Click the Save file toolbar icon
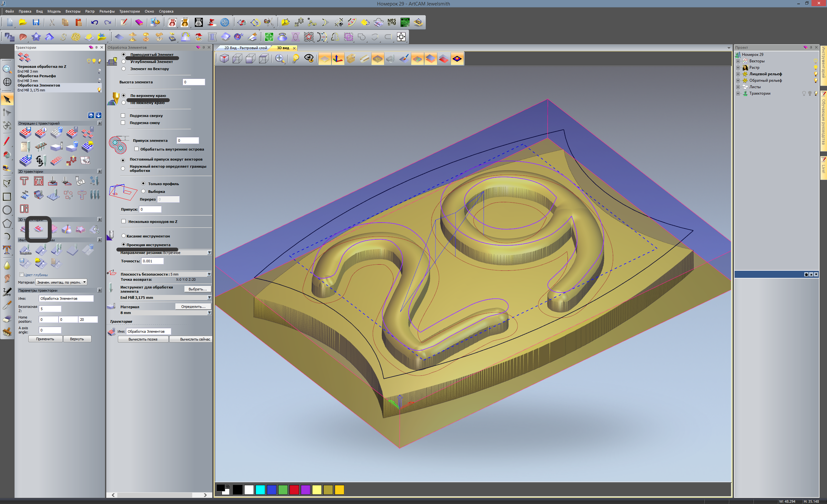The image size is (827, 504). pos(36,23)
